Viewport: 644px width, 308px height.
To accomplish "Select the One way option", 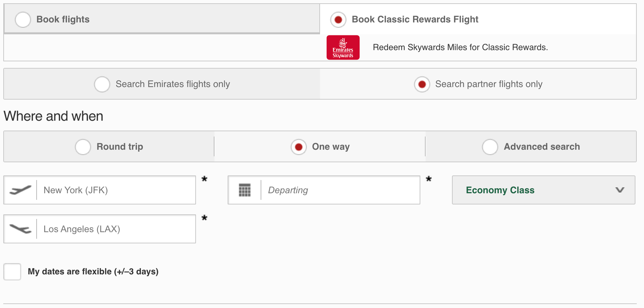I will (x=299, y=147).
